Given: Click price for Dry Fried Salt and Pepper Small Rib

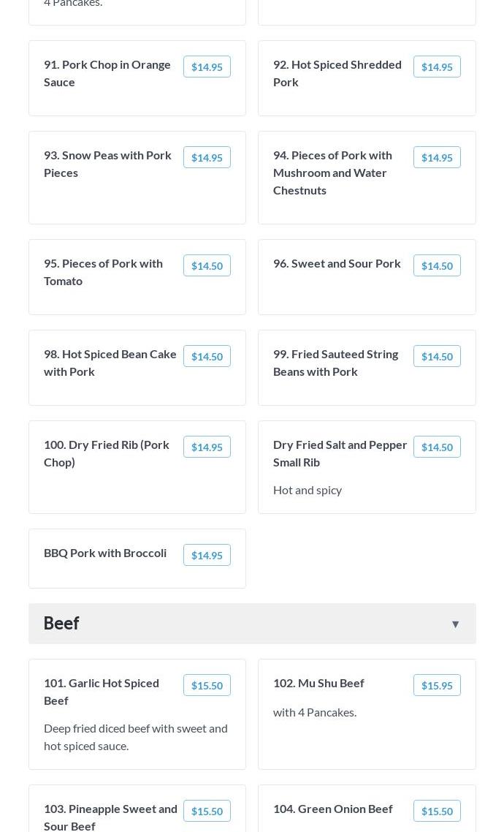Looking at the screenshot, I should [x=436, y=447].
